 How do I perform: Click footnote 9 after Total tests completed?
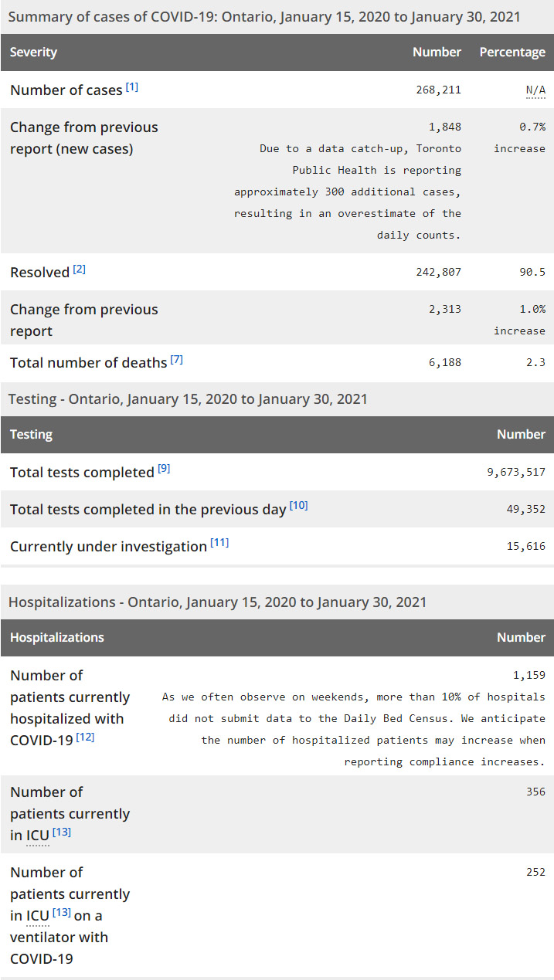click(x=164, y=469)
